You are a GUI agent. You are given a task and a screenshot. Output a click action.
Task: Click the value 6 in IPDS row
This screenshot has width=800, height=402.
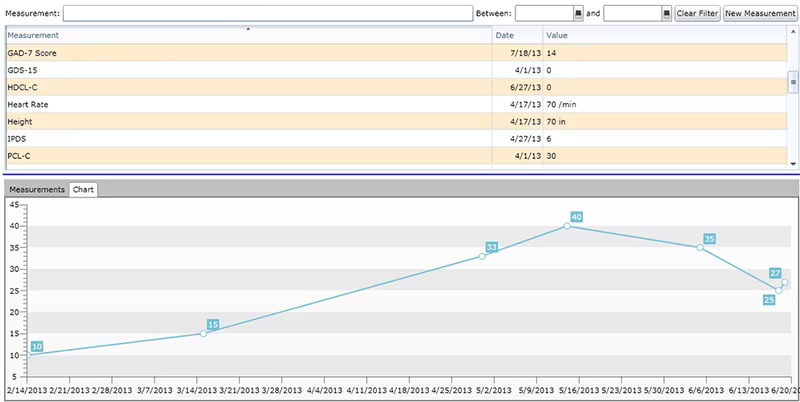[x=665, y=139]
